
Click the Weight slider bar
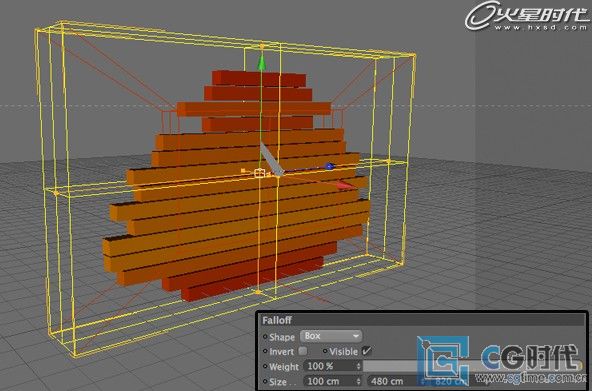(472, 366)
